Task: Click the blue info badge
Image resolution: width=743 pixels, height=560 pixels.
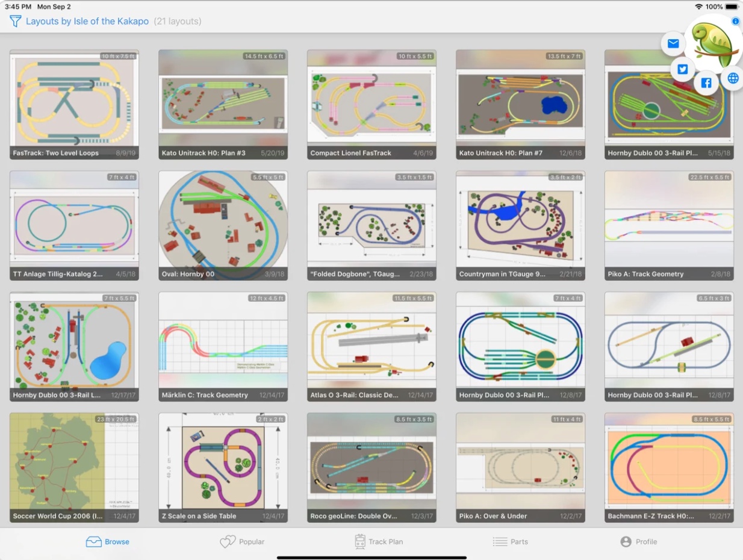Action: click(735, 21)
